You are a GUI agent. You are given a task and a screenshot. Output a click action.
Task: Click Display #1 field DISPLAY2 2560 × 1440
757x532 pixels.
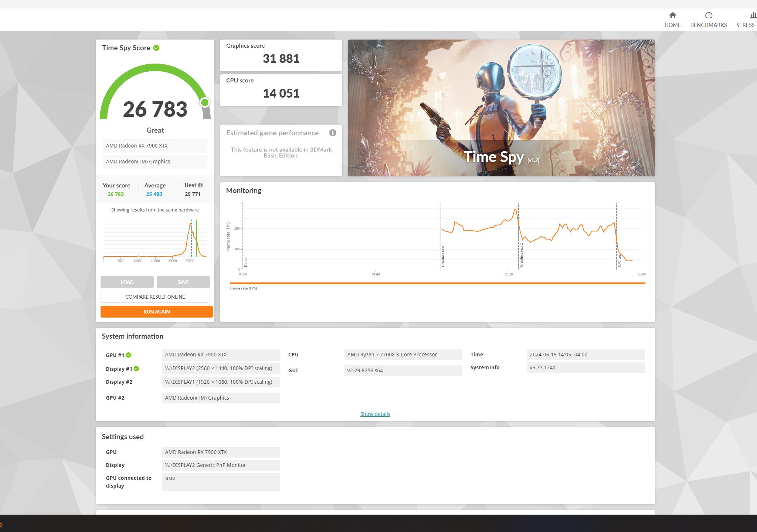point(221,369)
